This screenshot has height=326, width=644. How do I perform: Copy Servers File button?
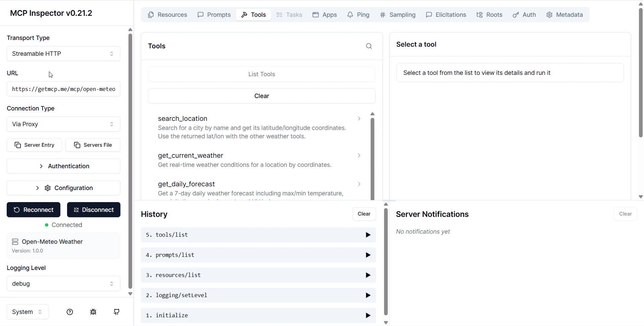pyautogui.click(x=93, y=145)
